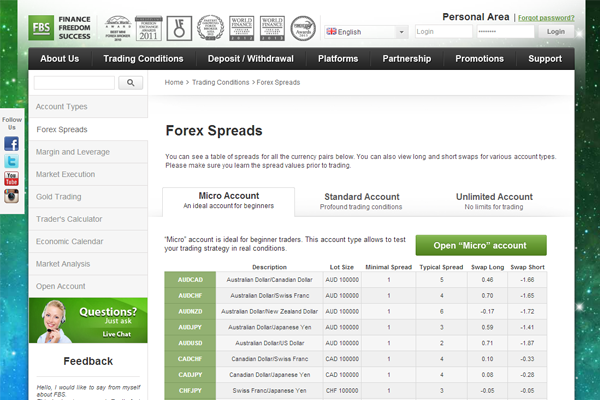Click the Questions Live Chat banner
The height and width of the screenshot is (400, 600).
click(x=88, y=320)
